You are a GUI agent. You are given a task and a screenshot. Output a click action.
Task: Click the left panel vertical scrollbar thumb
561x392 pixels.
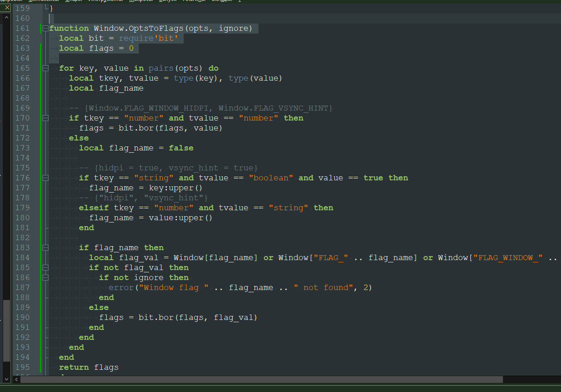tap(6, 330)
